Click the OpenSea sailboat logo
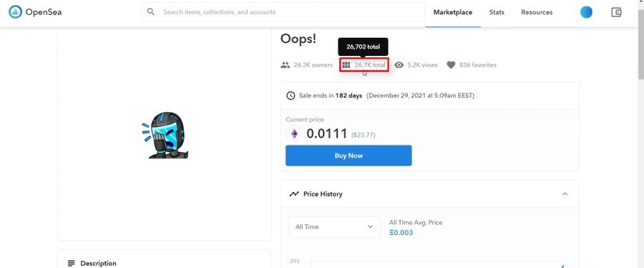644x268 pixels. [15, 12]
